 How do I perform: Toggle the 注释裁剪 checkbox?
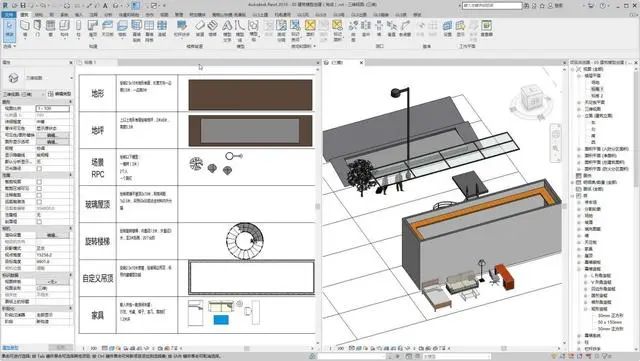tap(39, 195)
